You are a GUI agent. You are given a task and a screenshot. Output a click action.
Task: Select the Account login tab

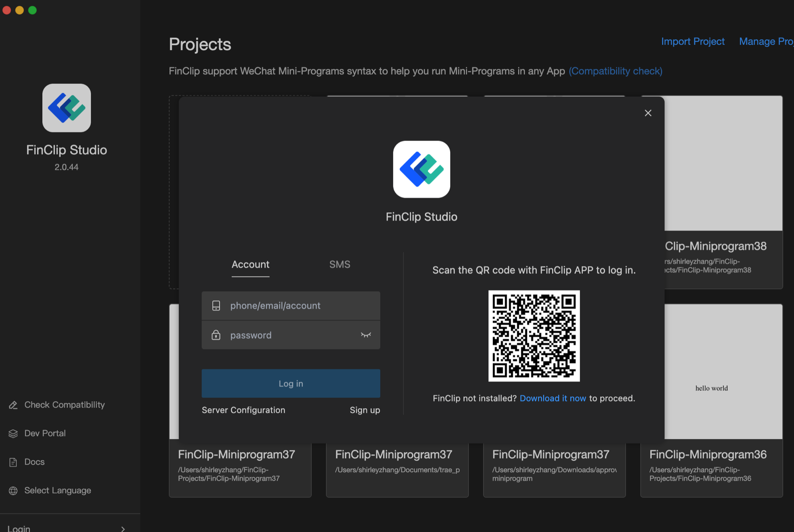[250, 264]
